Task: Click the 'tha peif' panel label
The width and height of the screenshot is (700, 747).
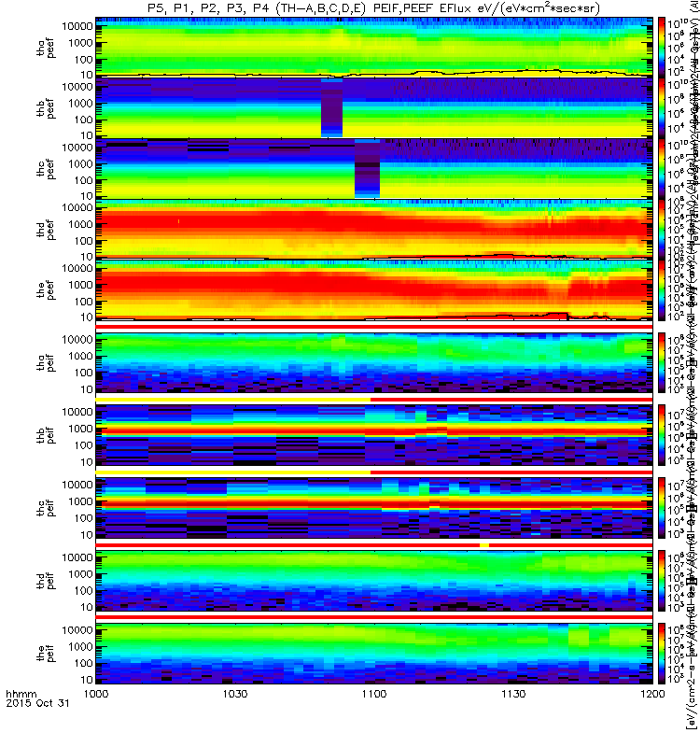Action: pyautogui.click(x=46, y=363)
